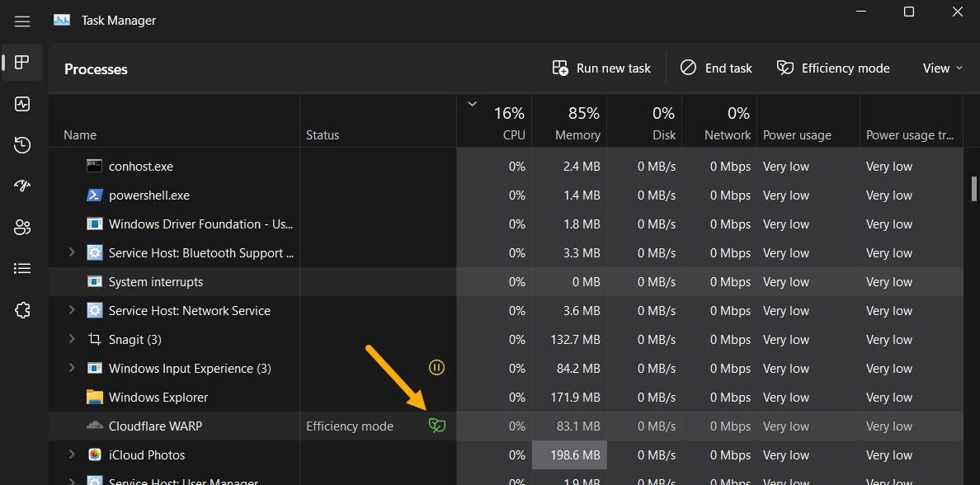This screenshot has height=485, width=980.
Task: Expand the Snagit (3) process group
Action: coord(71,339)
